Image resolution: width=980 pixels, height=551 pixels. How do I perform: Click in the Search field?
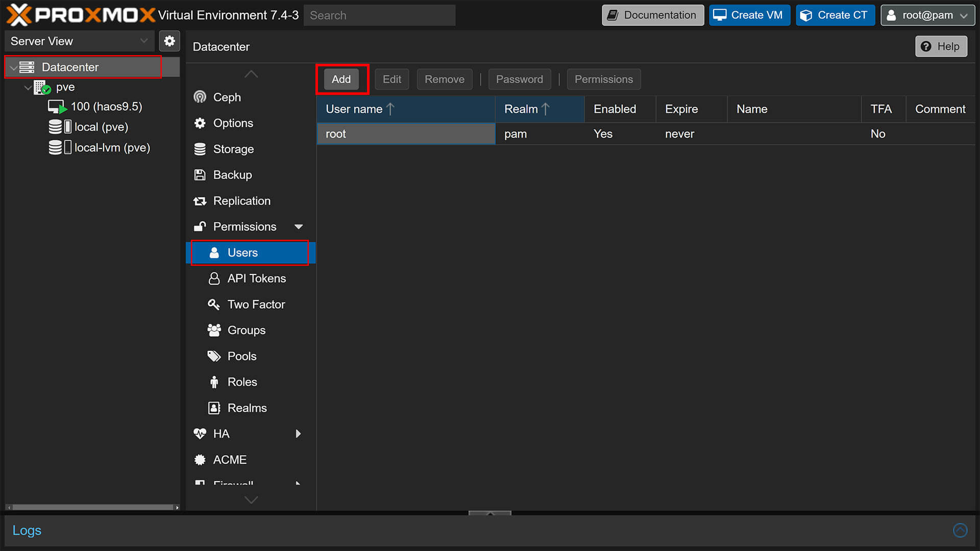[x=379, y=15]
